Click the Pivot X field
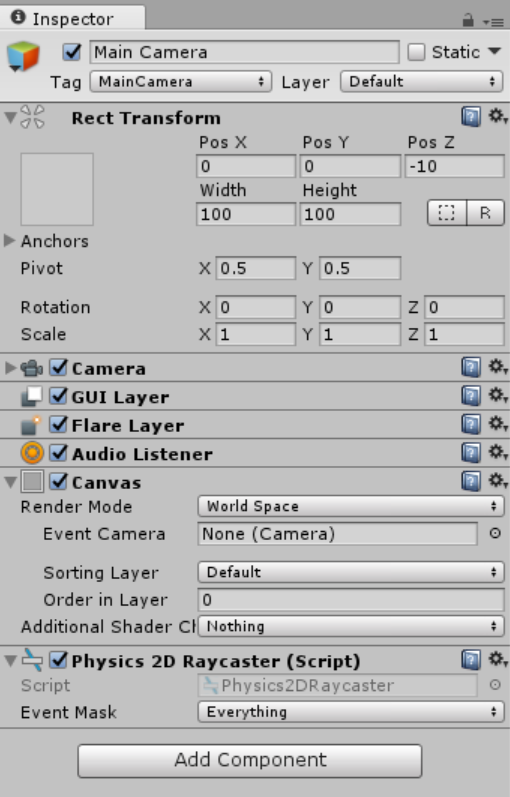 (256, 268)
